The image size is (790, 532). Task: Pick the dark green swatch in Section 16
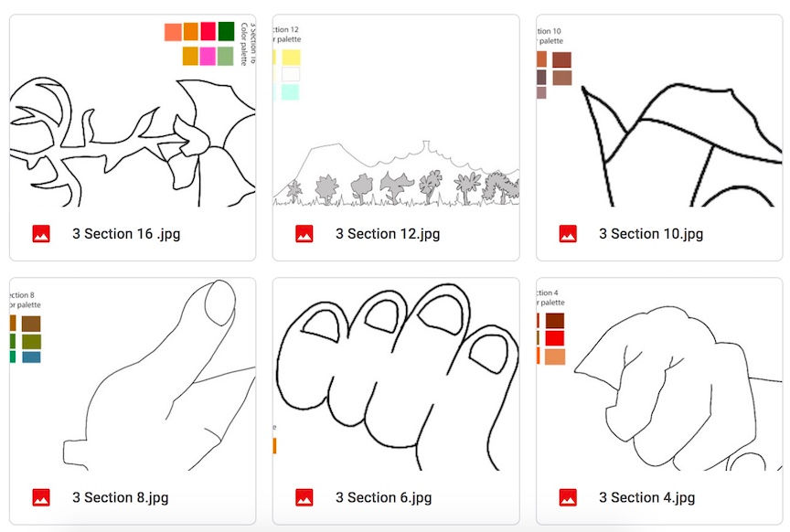pos(227,31)
